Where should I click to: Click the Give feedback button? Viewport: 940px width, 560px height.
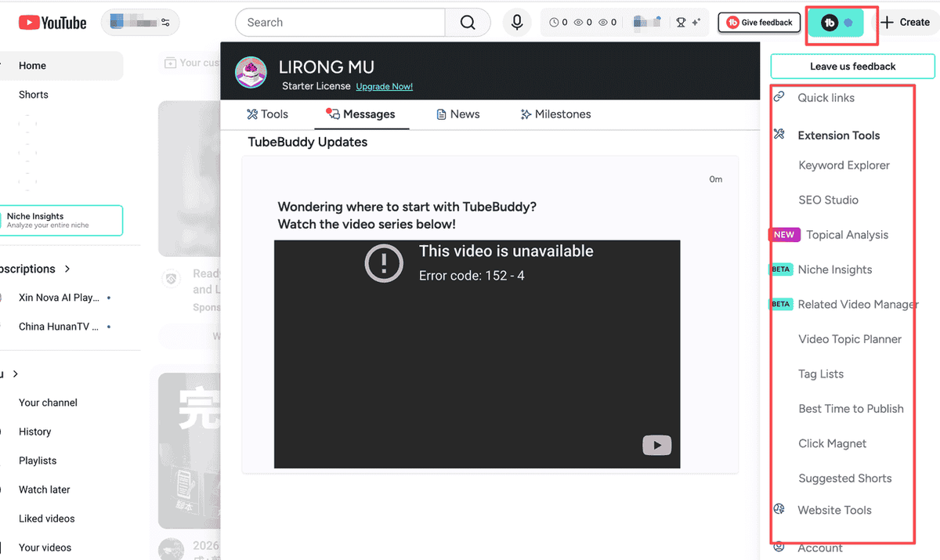pyautogui.click(x=759, y=23)
